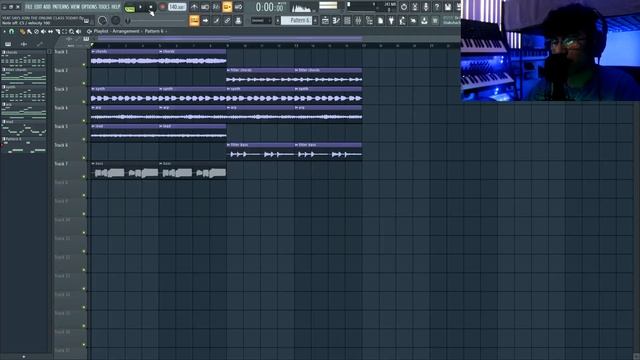Mute Track 3 using its green dot
Screen dimensions: 640x360
[84, 102]
